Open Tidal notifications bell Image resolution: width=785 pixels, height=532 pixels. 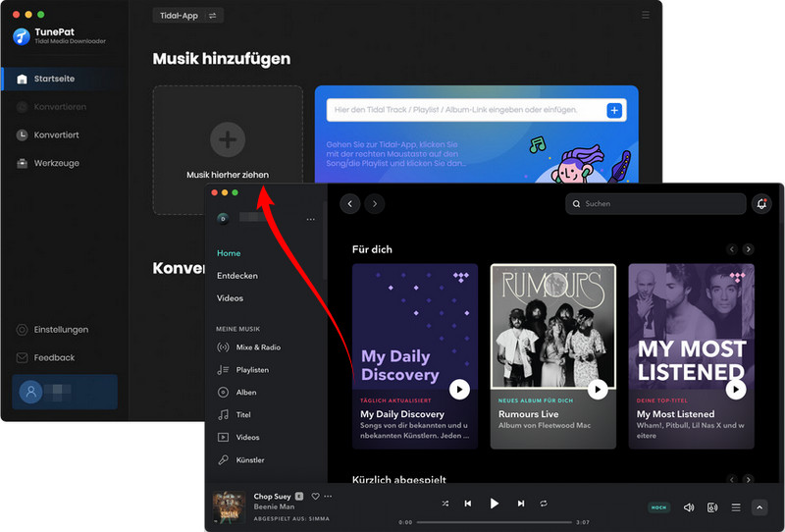coord(761,204)
